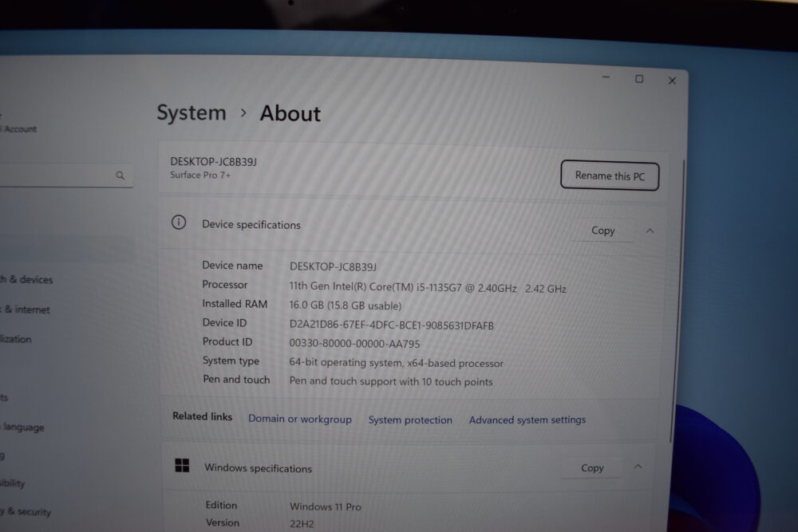The image size is (798, 532).
Task: Open the sidebar item ending 'lization'
Action: pos(16,339)
